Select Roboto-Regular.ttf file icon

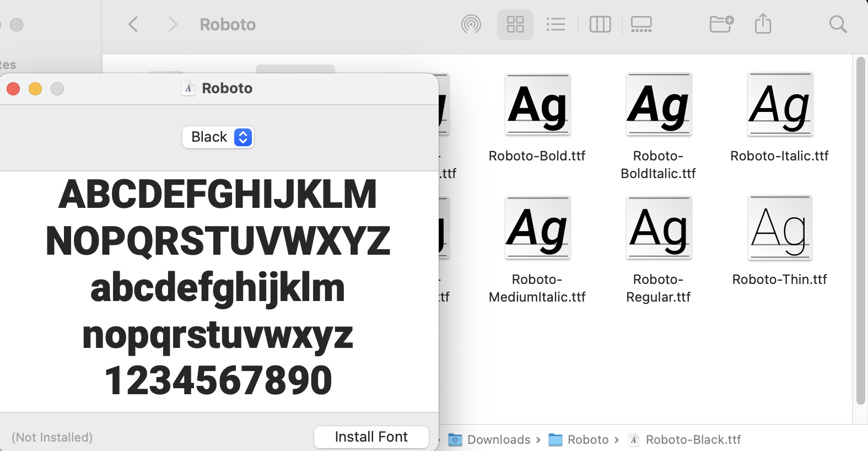659,228
